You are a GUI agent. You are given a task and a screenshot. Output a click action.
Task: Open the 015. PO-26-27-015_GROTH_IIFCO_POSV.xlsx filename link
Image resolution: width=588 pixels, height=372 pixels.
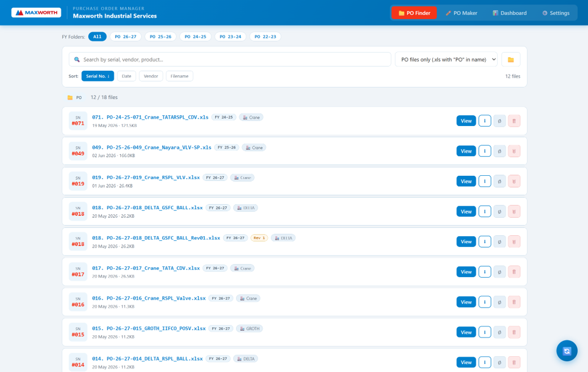click(x=149, y=328)
